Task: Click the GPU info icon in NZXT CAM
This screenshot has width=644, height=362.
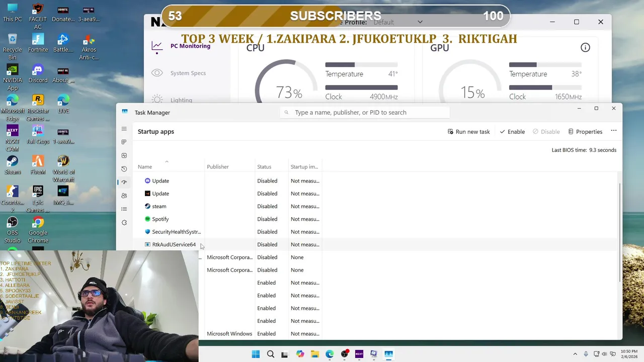Action: pos(585,47)
